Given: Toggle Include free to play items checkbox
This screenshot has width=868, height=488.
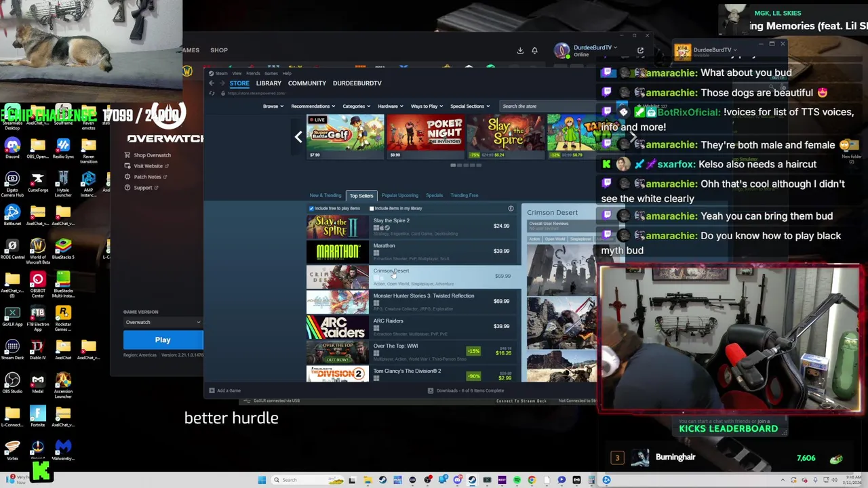Looking at the screenshot, I should (x=311, y=208).
